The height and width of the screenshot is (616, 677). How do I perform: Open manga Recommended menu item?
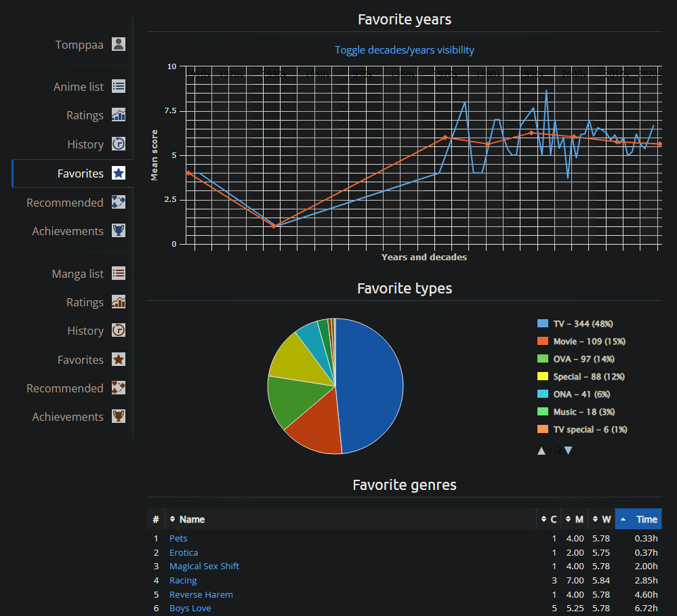(65, 388)
